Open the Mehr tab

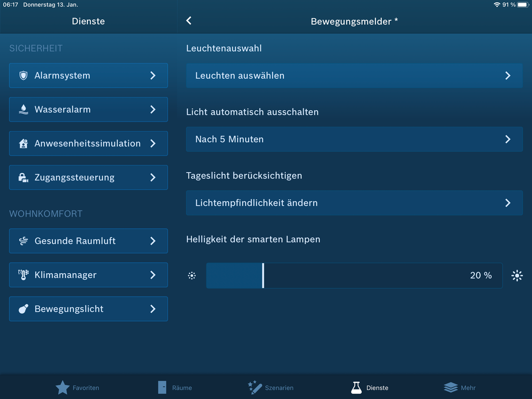click(x=460, y=387)
